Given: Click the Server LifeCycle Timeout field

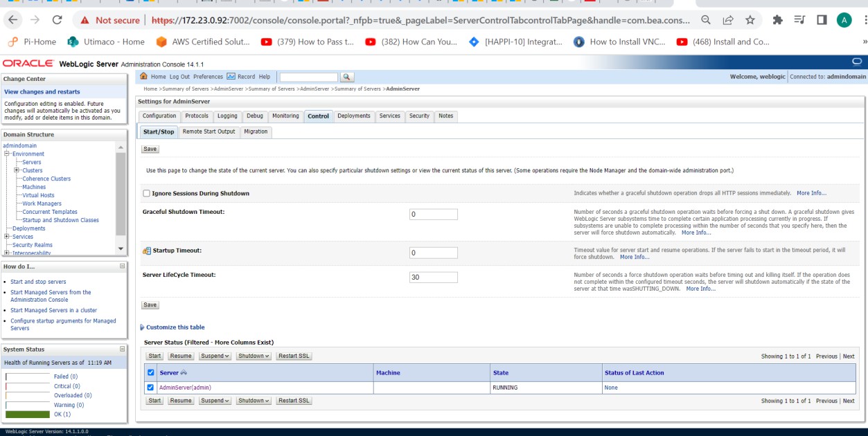Looking at the screenshot, I should point(434,278).
